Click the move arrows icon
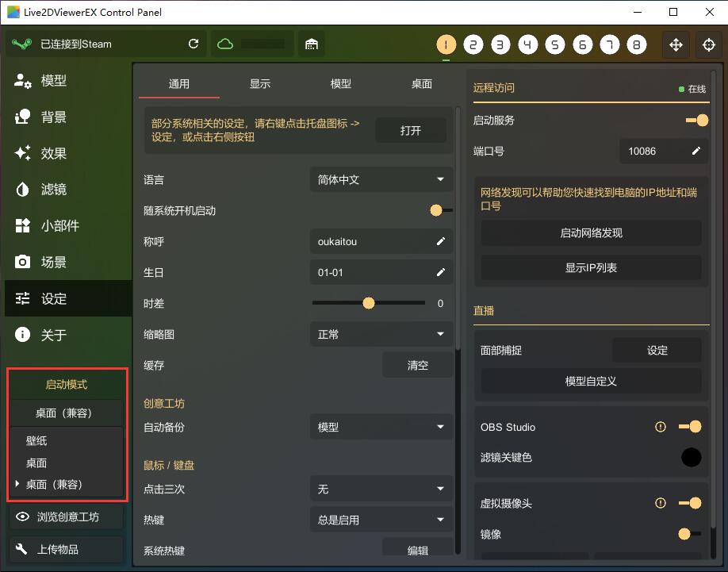 (x=676, y=44)
